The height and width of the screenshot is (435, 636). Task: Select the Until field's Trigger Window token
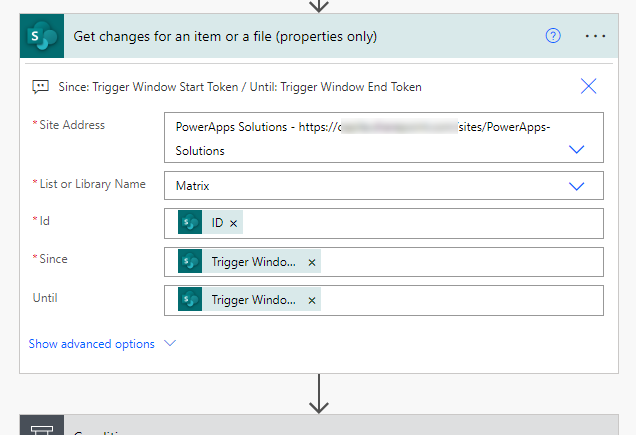248,300
